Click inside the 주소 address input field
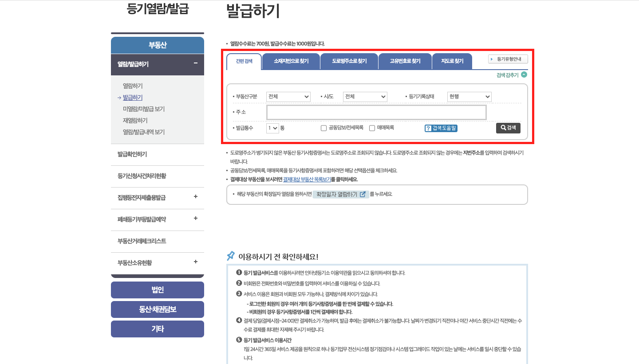This screenshot has height=364, width=639. pos(376,112)
